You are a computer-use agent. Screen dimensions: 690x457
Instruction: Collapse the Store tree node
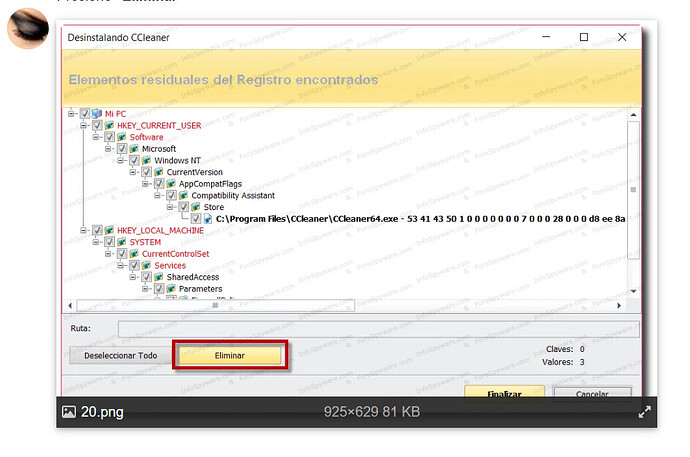coord(169,207)
